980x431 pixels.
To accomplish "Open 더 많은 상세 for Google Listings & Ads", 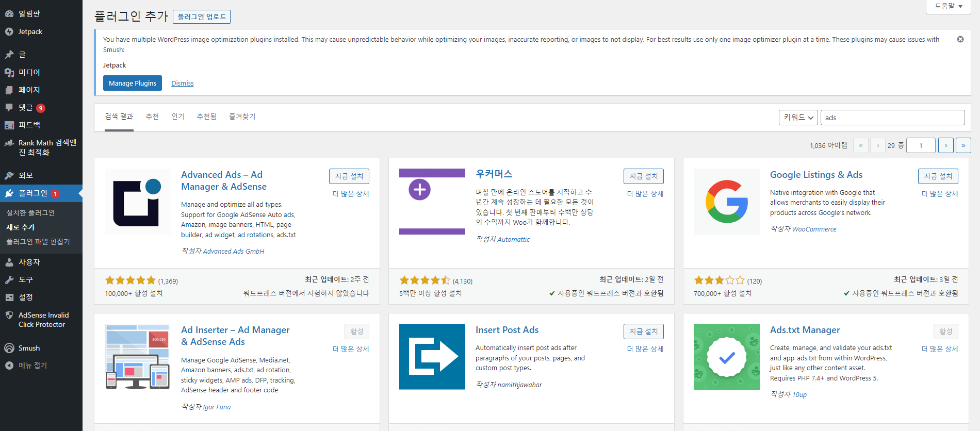I will coord(940,194).
